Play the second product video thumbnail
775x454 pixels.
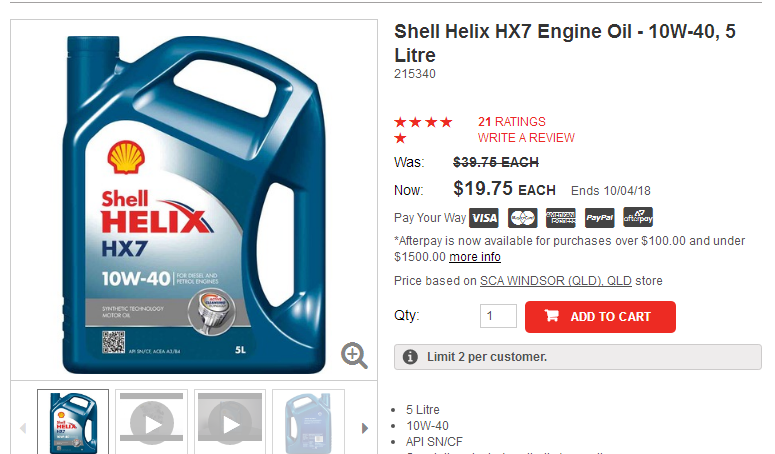pyautogui.click(x=230, y=422)
